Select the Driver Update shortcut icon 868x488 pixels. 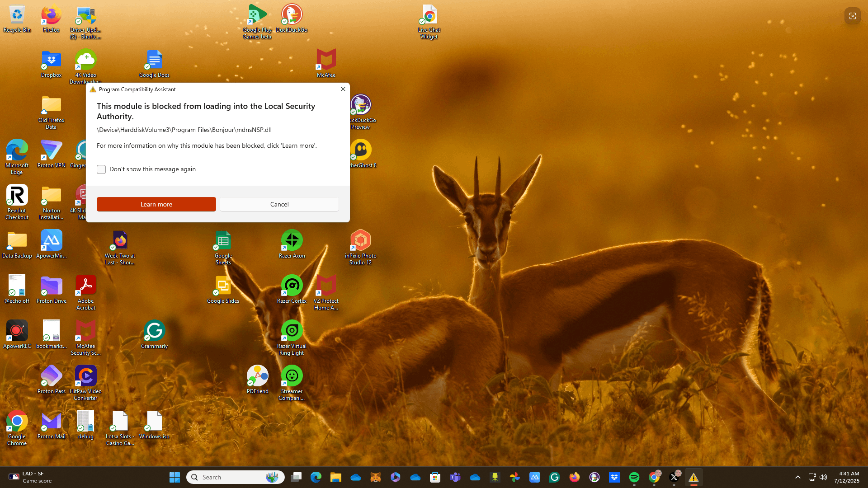[x=85, y=21]
